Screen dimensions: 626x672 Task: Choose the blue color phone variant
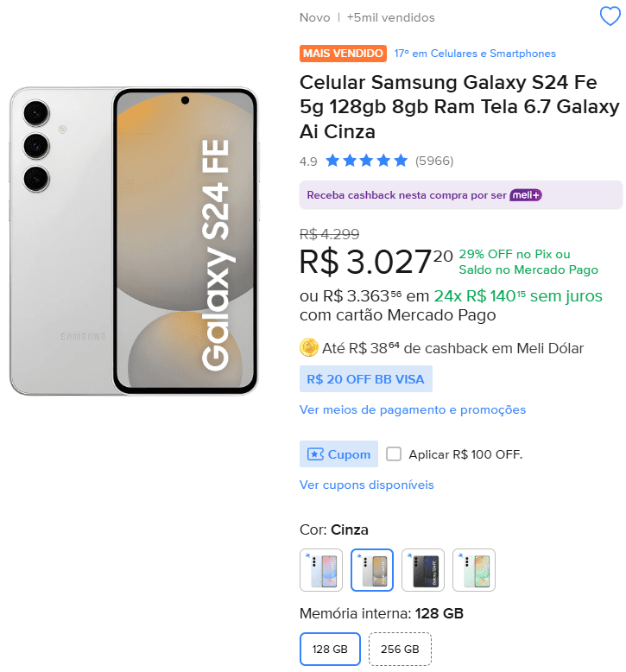coord(321,570)
